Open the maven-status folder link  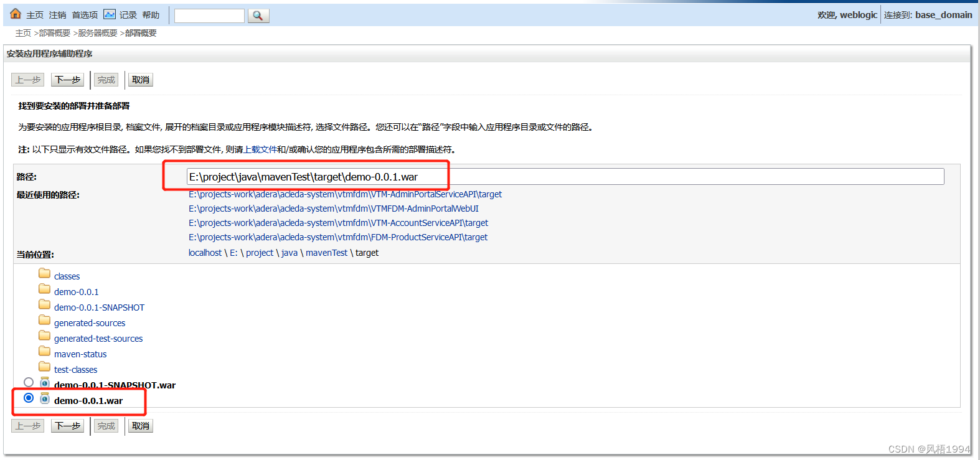[x=80, y=354]
